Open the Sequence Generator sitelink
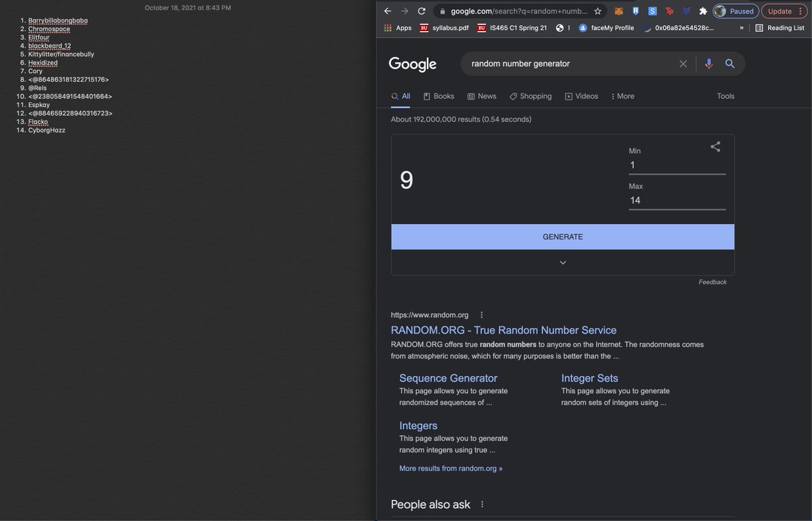The width and height of the screenshot is (812, 521). [x=448, y=378]
